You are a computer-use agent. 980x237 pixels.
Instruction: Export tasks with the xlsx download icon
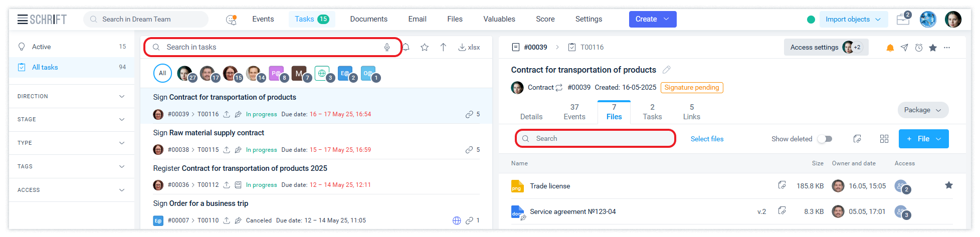pos(469,47)
